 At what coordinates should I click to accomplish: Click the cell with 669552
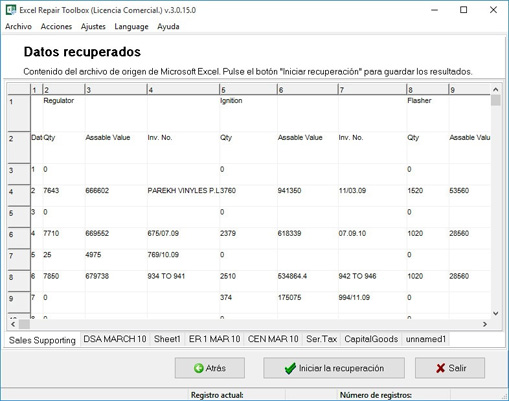pyautogui.click(x=116, y=238)
